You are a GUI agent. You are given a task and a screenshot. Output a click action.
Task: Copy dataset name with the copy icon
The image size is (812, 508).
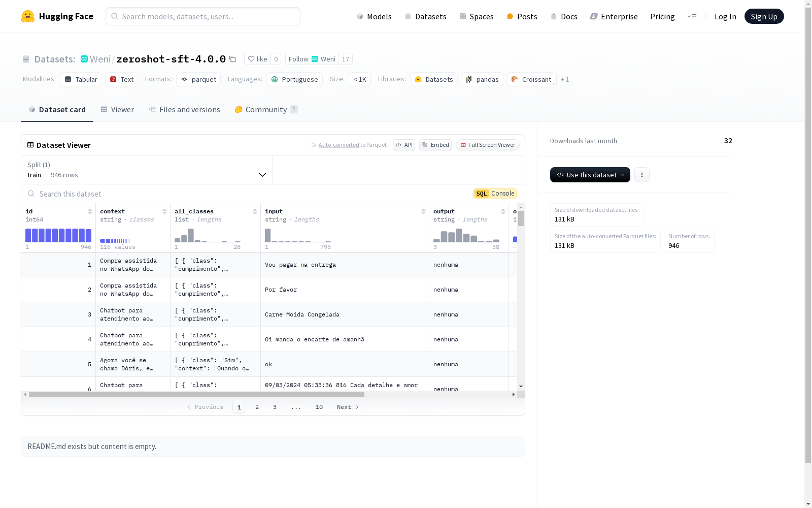(x=232, y=59)
